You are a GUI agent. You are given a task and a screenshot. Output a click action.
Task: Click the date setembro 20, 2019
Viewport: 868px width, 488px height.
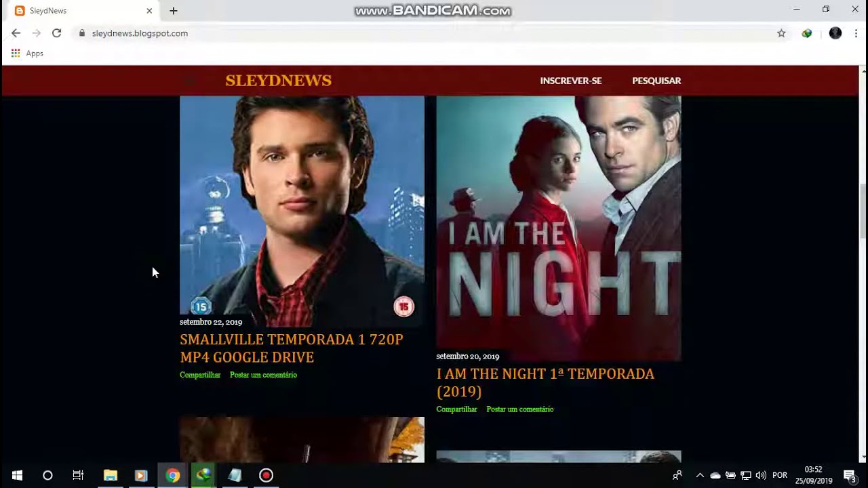468,357
